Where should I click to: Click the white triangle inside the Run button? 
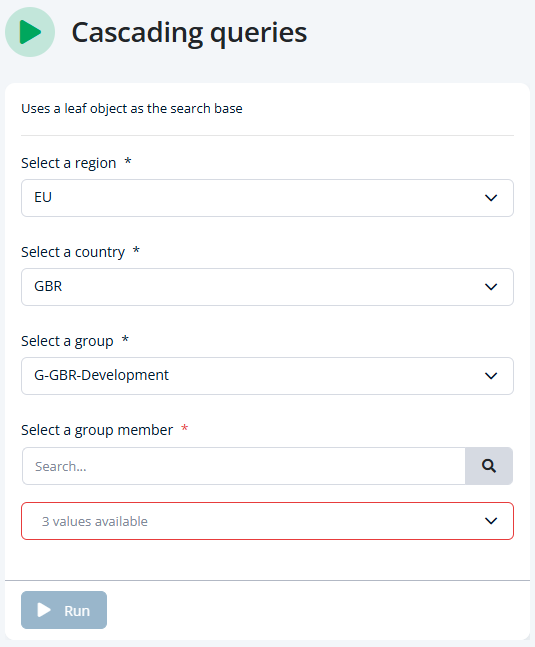(44, 610)
